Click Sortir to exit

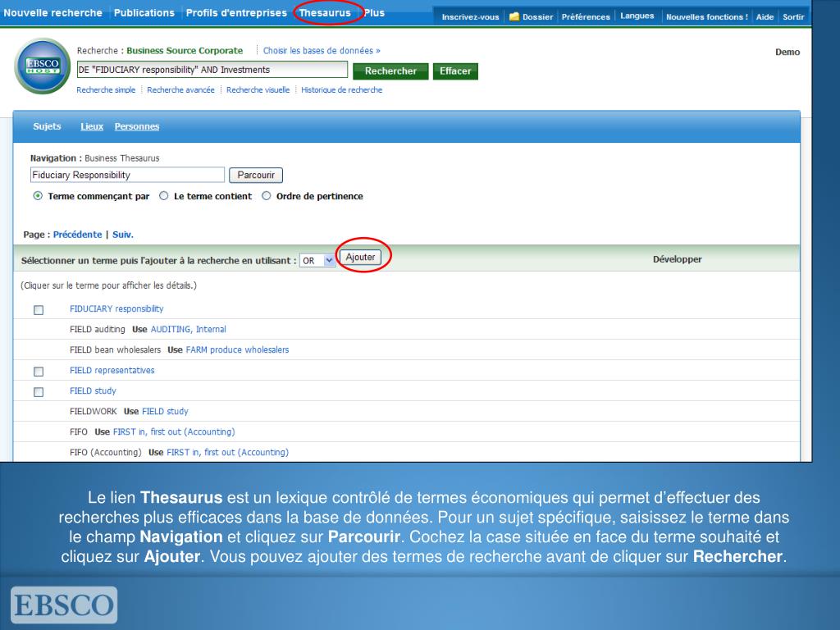[793, 16]
